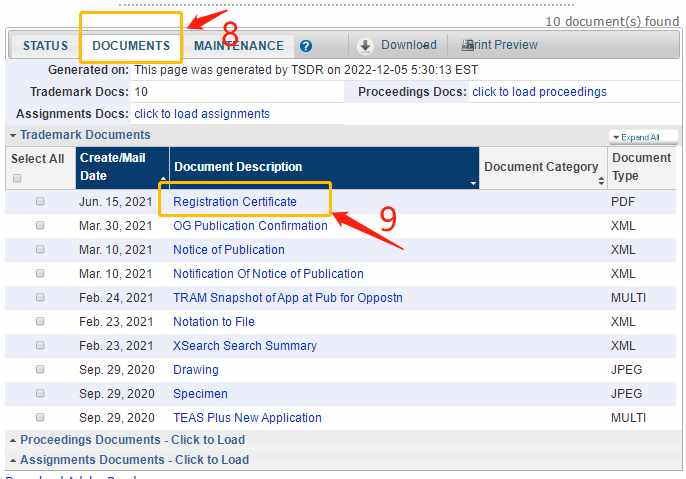Expand Assignments Documents - Click to Load
This screenshot has height=479, width=686.
point(129,460)
